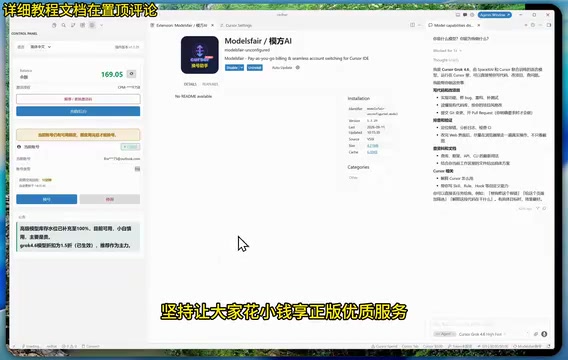Click the layout toggle icon at chat header's right end

549,25
